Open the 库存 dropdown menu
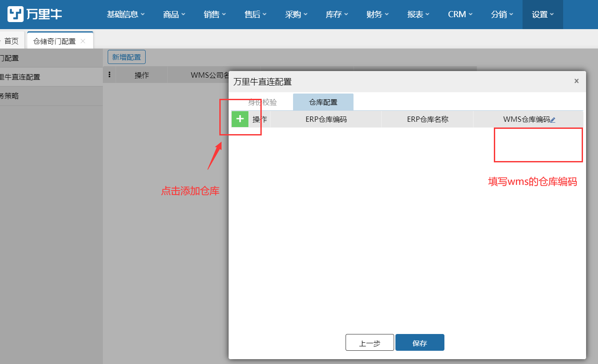 coord(337,15)
